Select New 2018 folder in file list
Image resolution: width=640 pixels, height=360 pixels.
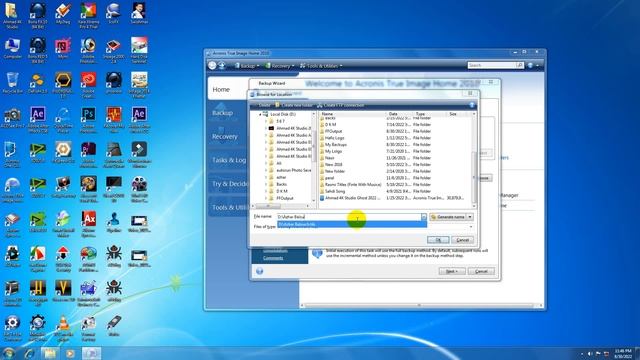(333, 164)
